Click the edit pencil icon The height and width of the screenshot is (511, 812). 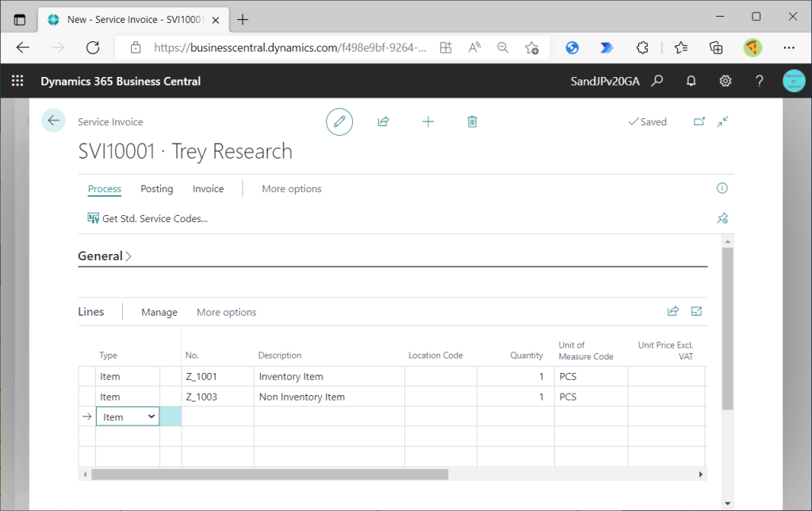tap(339, 121)
